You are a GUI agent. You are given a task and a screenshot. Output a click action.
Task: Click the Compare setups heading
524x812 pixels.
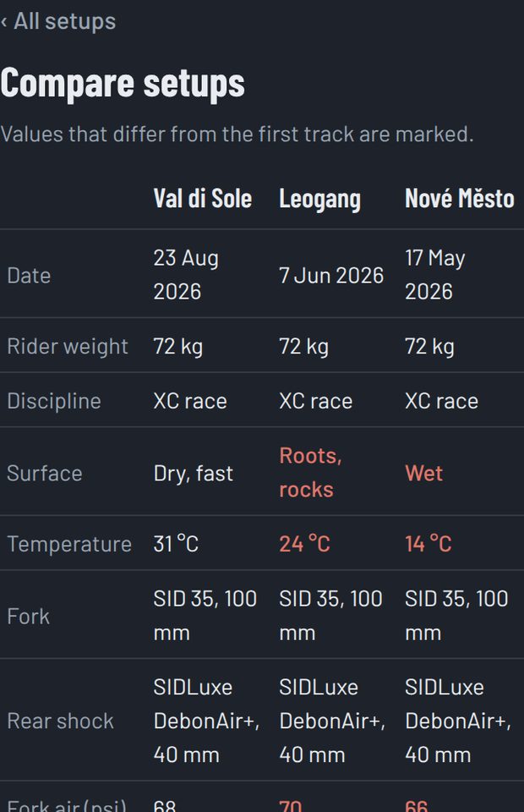click(x=123, y=84)
